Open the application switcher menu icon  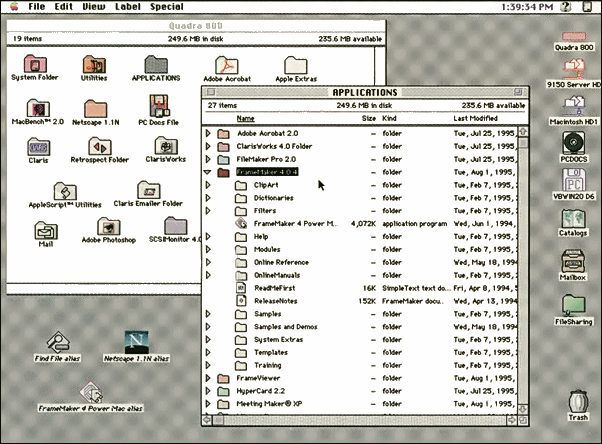pos(587,7)
